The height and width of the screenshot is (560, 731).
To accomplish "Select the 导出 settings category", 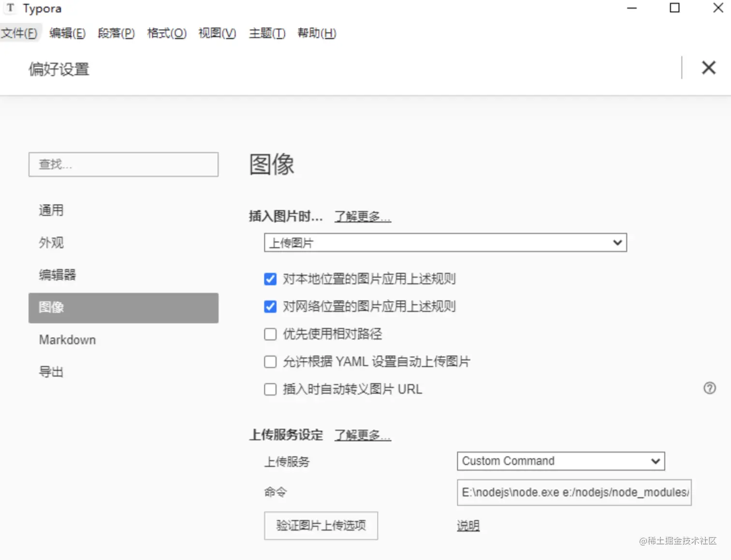I will pos(123,372).
